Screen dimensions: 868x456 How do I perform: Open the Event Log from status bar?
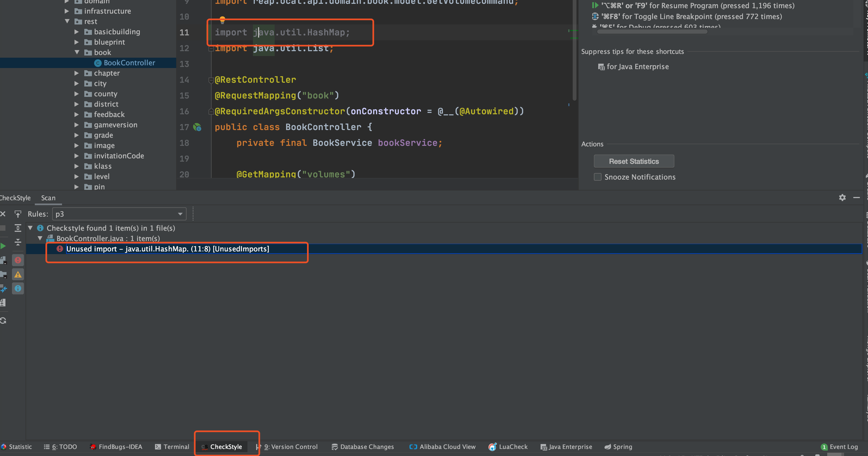839,446
